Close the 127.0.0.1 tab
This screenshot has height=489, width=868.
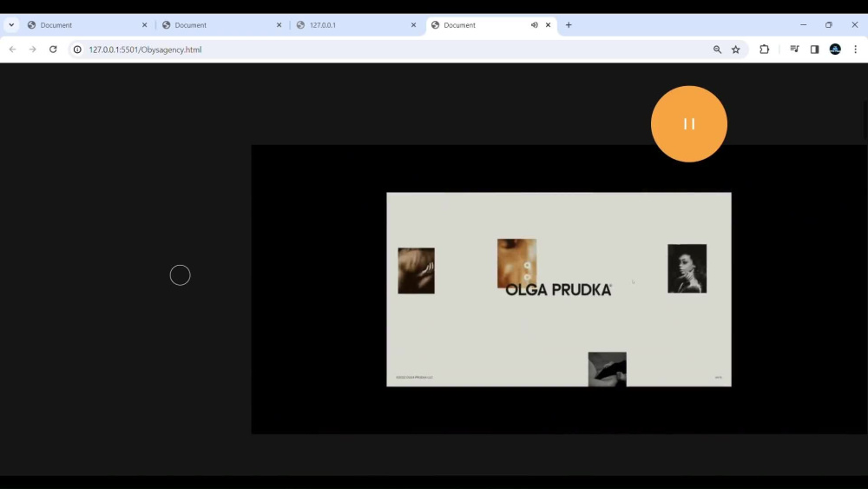coord(413,25)
